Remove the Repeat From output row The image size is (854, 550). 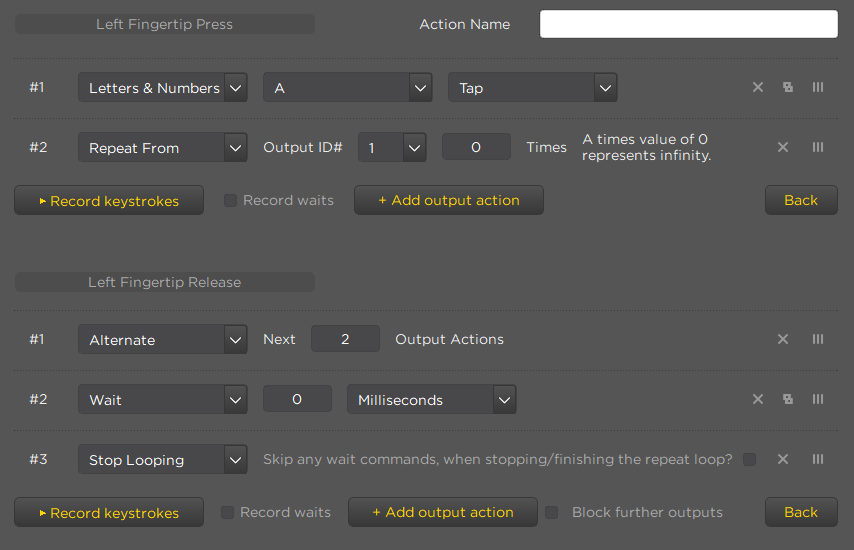coord(783,147)
